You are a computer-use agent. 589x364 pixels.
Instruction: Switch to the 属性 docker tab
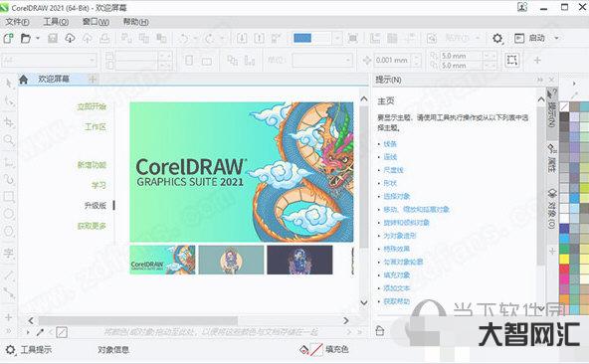tap(551, 158)
